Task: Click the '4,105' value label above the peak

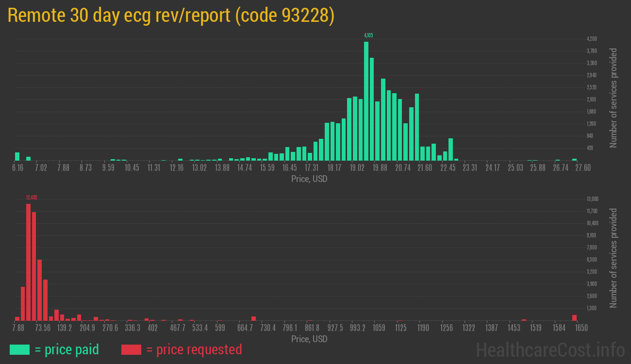Action: 368,35
